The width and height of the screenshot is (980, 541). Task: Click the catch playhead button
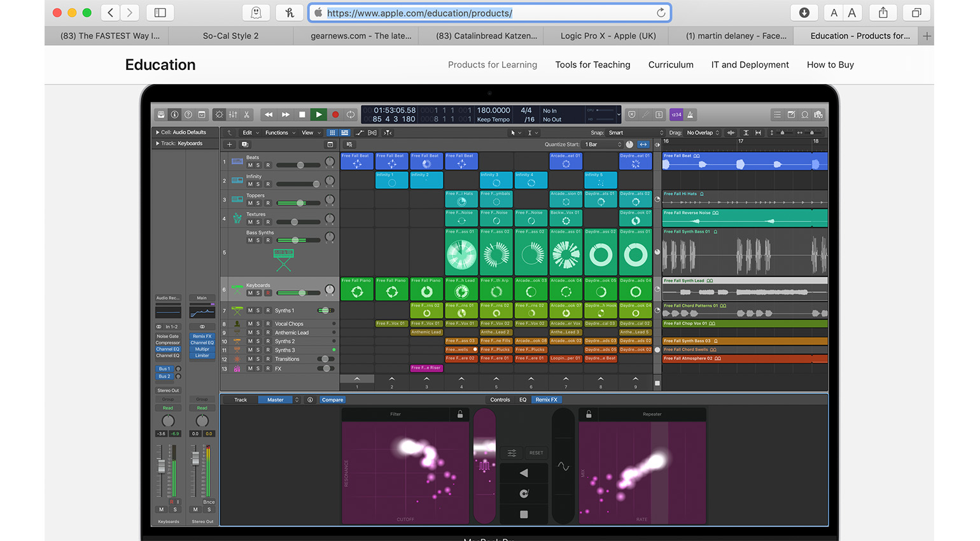coord(388,132)
